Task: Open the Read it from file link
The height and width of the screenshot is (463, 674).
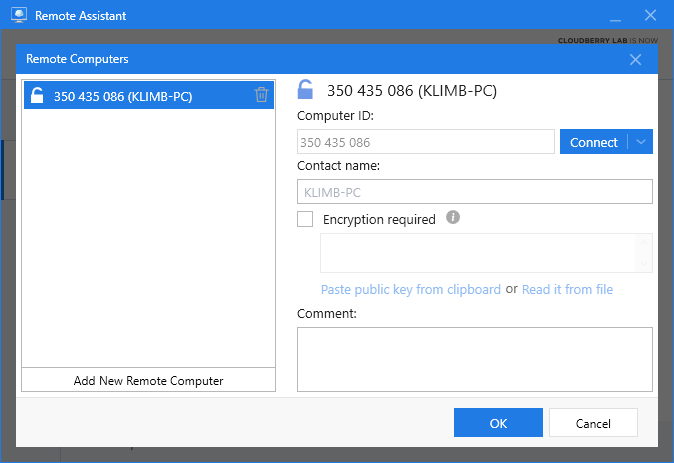Action: pyautogui.click(x=567, y=290)
